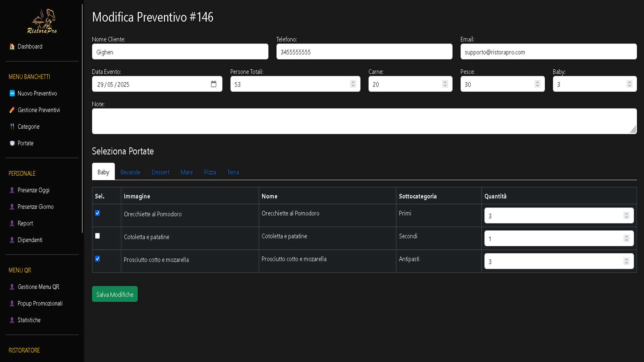Image resolution: width=644 pixels, height=362 pixels.
Task: Switch to the Baby tab
Action: [103, 172]
